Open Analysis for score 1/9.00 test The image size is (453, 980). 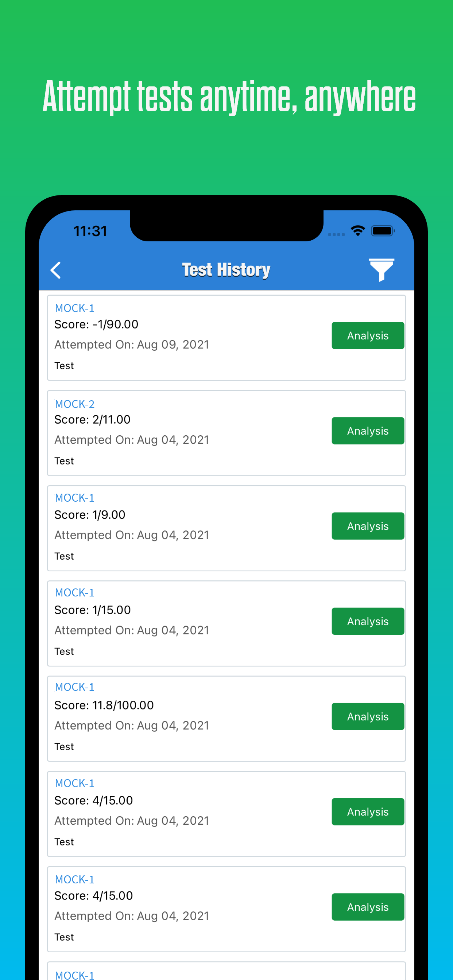(x=368, y=526)
